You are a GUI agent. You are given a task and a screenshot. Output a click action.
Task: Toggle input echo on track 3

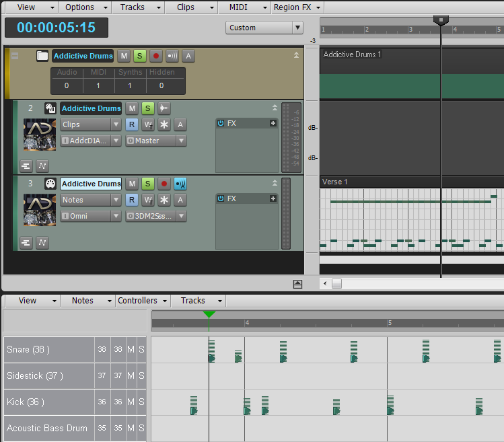(x=180, y=184)
